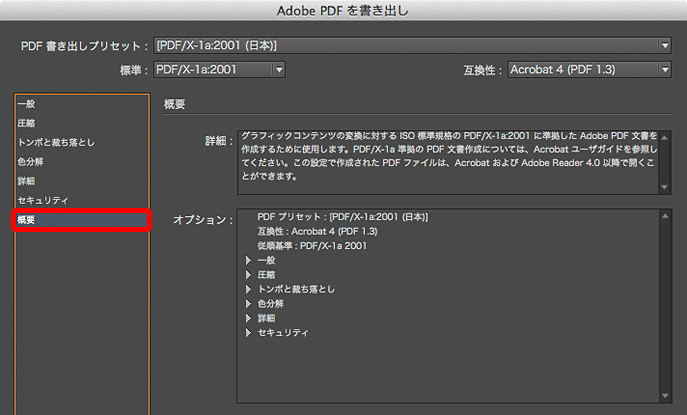Expand the 色分解 options tree item
Screen dimensions: 687x415
[248, 304]
